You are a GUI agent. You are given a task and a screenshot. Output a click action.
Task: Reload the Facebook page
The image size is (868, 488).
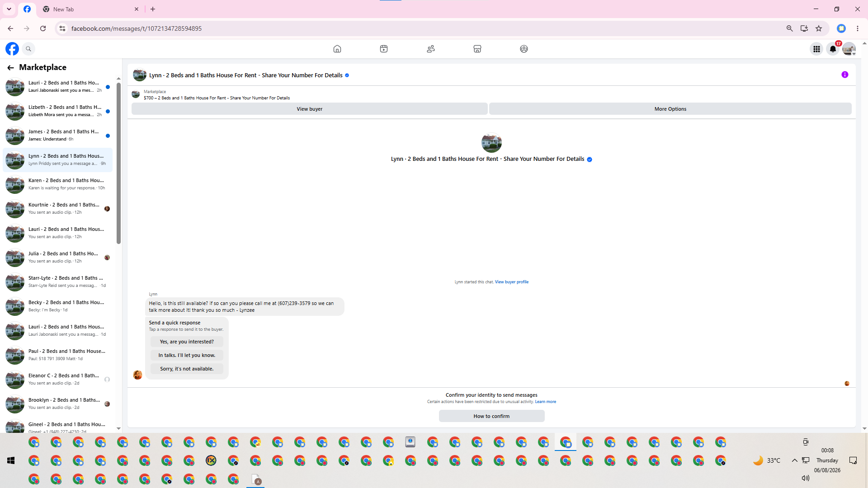click(x=43, y=28)
